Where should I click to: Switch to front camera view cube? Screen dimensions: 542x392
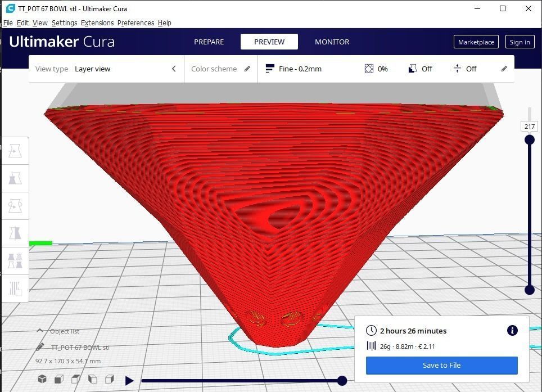(59, 379)
